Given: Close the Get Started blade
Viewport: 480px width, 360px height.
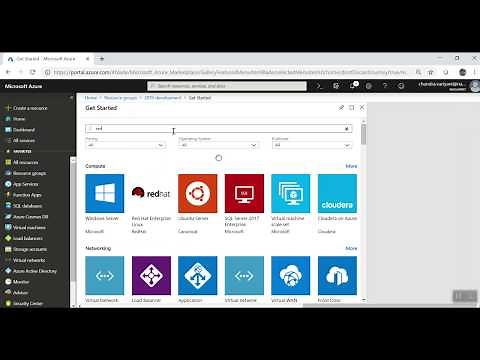Looking at the screenshot, I should [362, 108].
